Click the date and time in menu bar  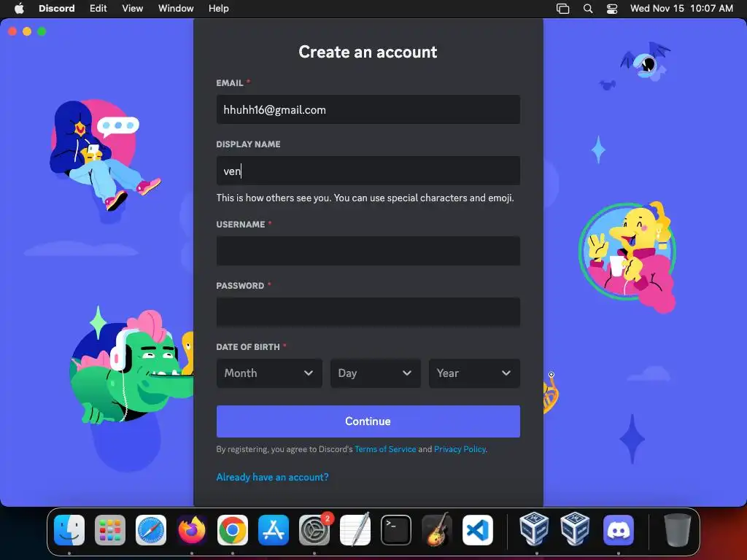(681, 8)
